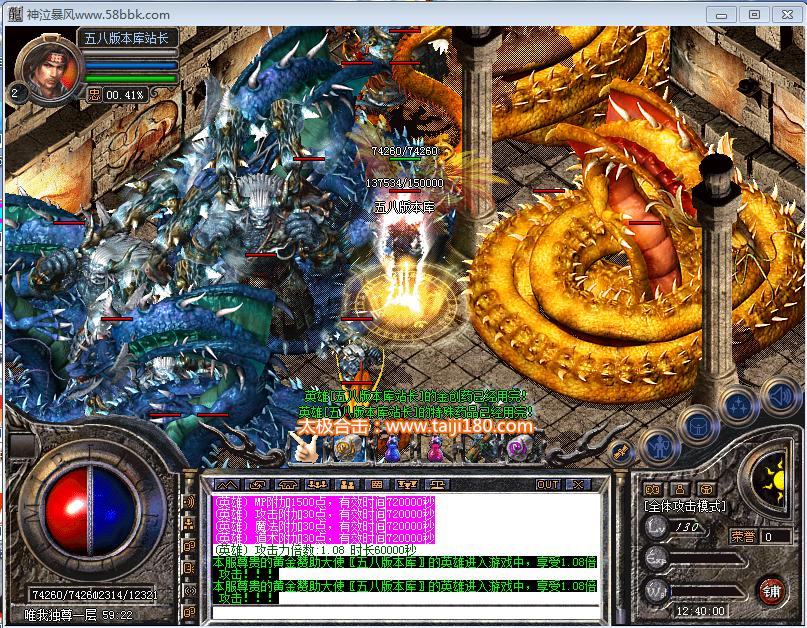Toggle the sound speaker round button
Viewport: 807px width, 628px height.
click(x=780, y=396)
